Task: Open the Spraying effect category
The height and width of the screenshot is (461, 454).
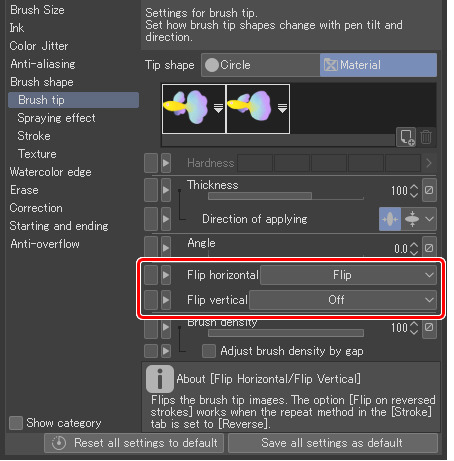Action: coord(56,118)
